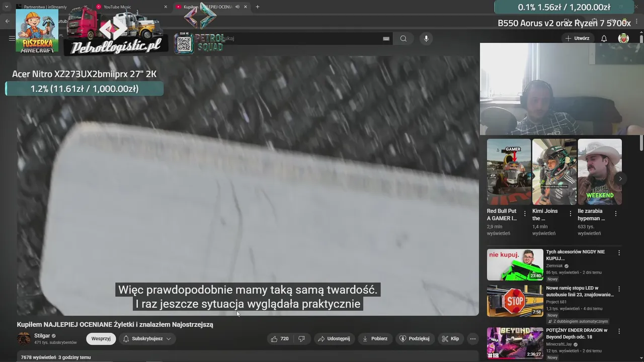Open the Nowe ramię stopu LED thumbnail
The width and height of the screenshot is (644, 362).
515,301
